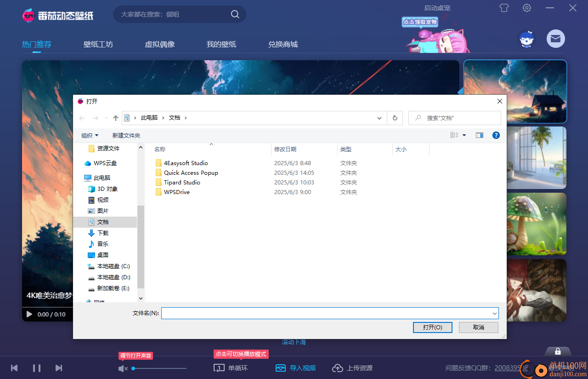Select the 4Easysoft Studio folder
The image size is (588, 379).
[x=181, y=163]
